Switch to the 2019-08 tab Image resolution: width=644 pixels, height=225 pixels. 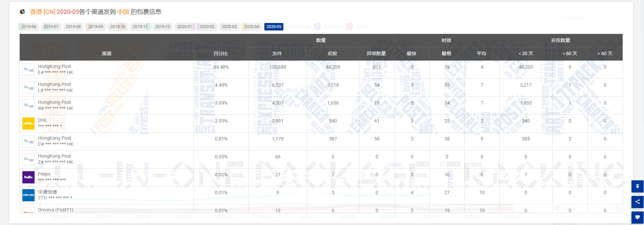pos(73,27)
